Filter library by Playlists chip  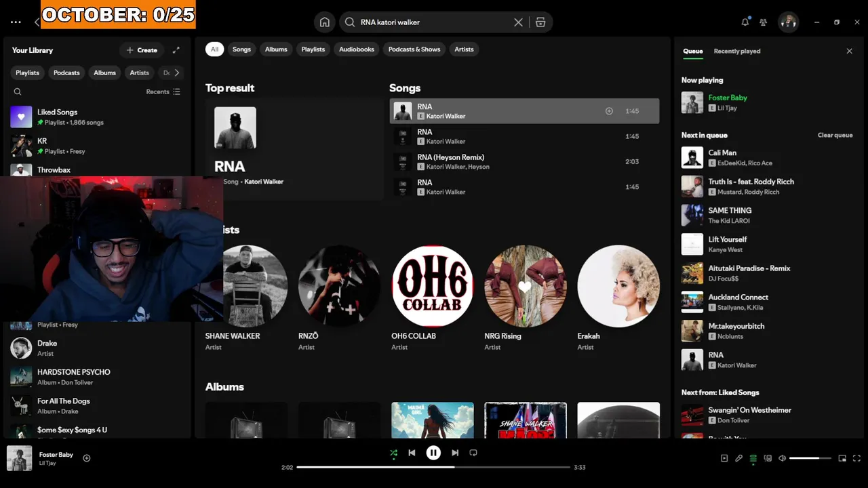click(x=28, y=73)
